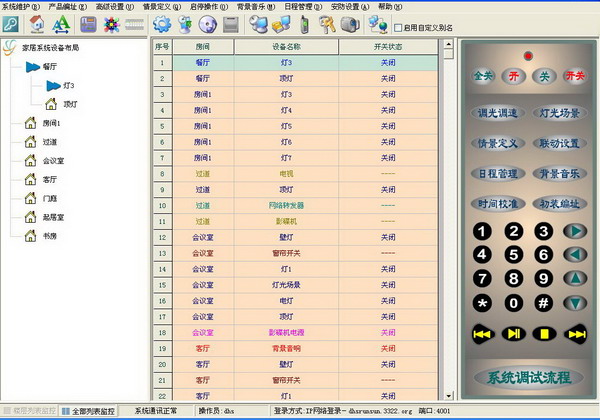
Task: Click the left arrow button on remote
Action: click(575, 255)
